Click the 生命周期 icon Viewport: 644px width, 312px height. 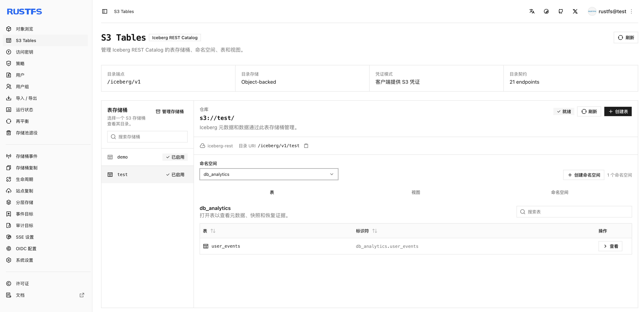9,179
